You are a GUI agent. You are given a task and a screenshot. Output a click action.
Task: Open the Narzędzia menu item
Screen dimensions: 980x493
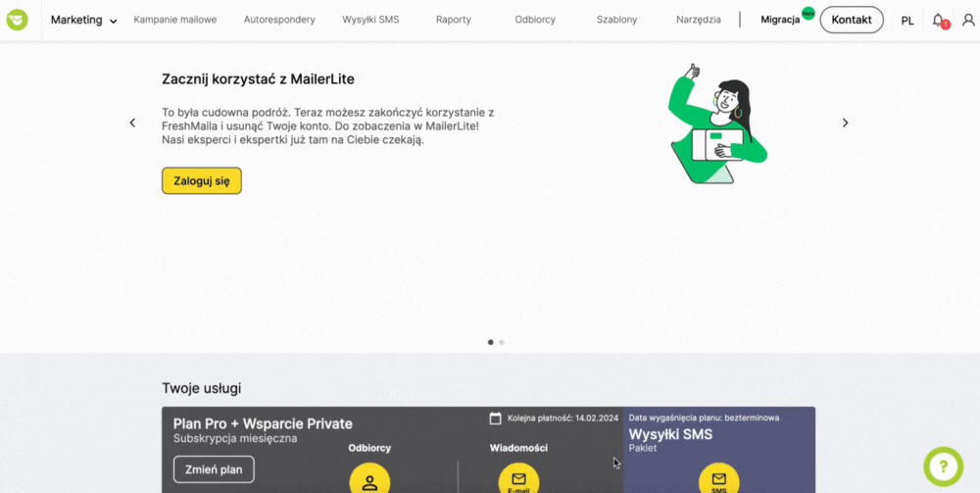point(698,20)
